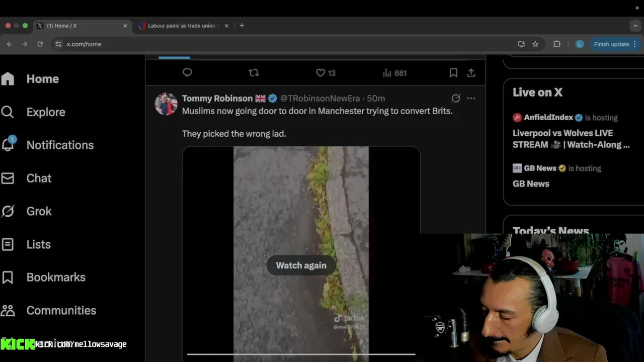The height and width of the screenshot is (362, 644).
Task: Close the Home / X tab
Action: coord(125,26)
